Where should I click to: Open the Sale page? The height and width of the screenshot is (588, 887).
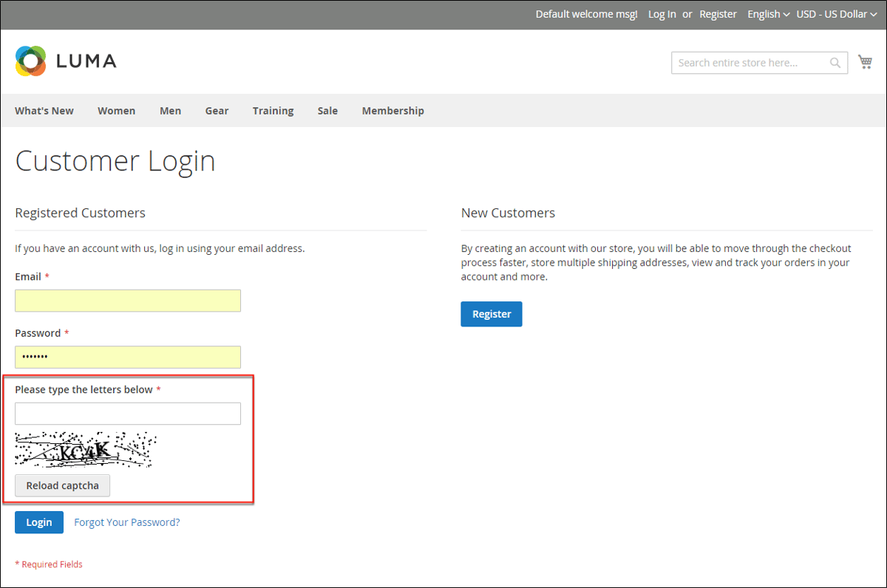tap(327, 110)
